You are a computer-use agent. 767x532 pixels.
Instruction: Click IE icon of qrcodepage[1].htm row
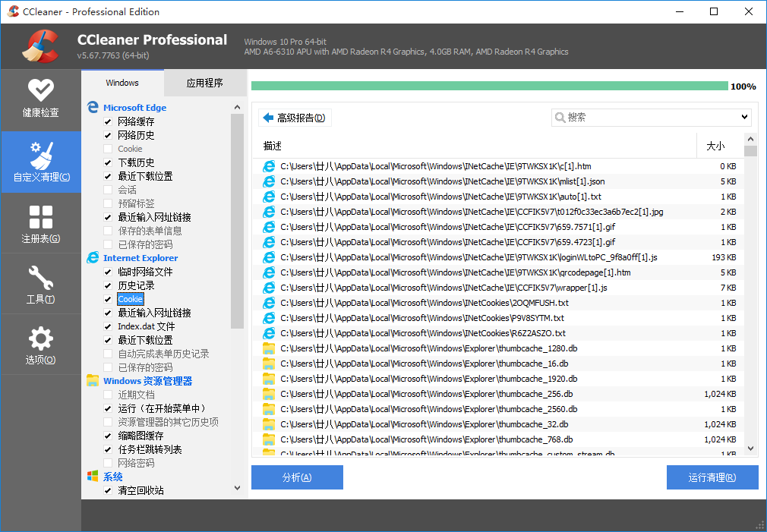(x=269, y=272)
